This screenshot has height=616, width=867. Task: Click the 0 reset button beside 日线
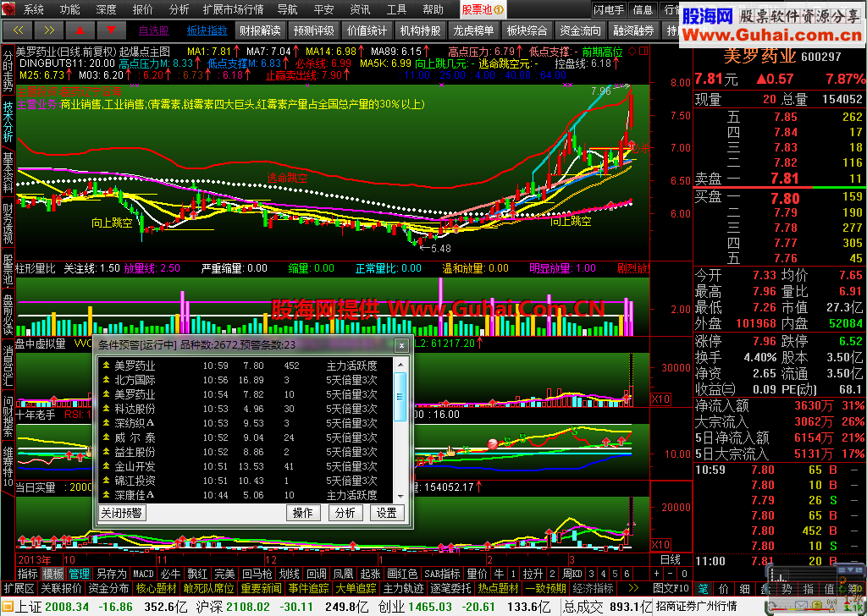[684, 574]
